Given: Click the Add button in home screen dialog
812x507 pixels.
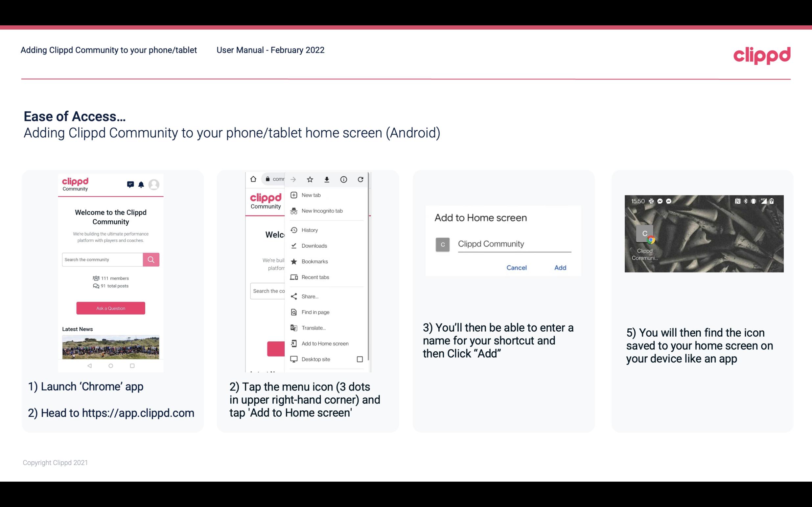Looking at the screenshot, I should 559,268.
